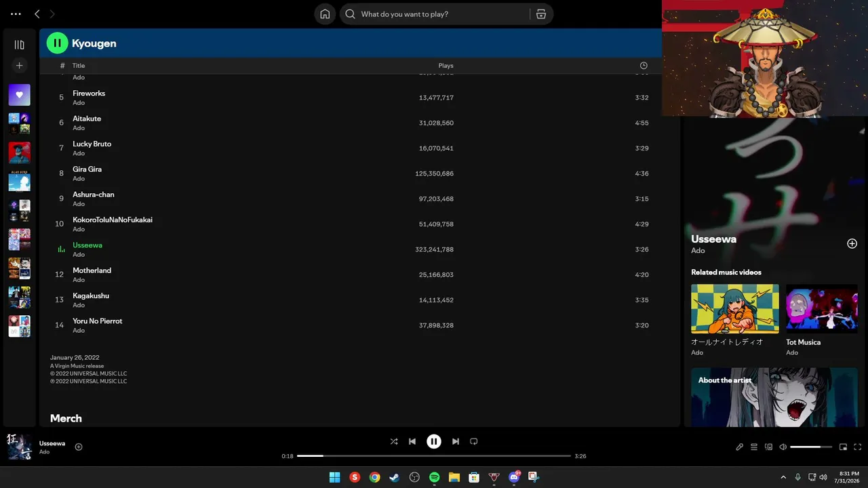Screen dimensions: 868x488
Task: Click the now-playing equalizer icon beside Usseewa
Action: (61, 249)
